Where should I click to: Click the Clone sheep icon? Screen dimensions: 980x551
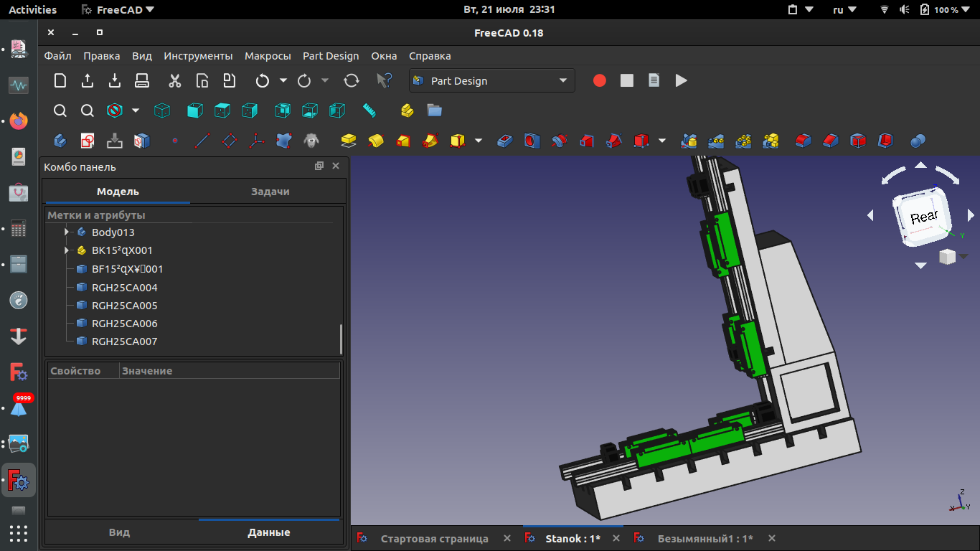click(x=311, y=141)
